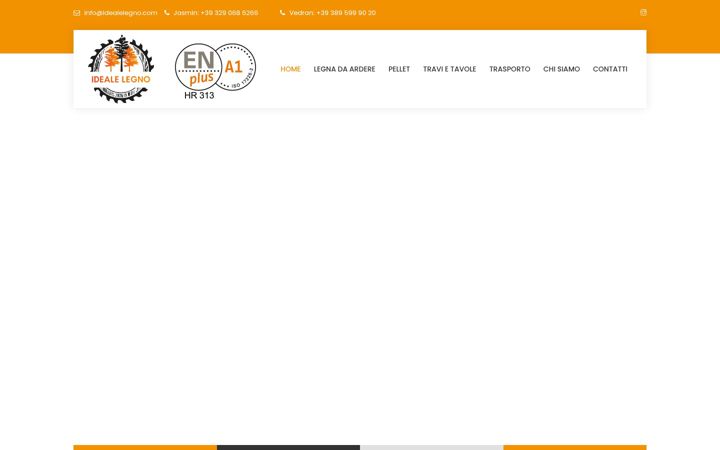720x450 pixels.
Task: Open the TRAVI E TAVOLE menu item
Action: pyautogui.click(x=450, y=69)
